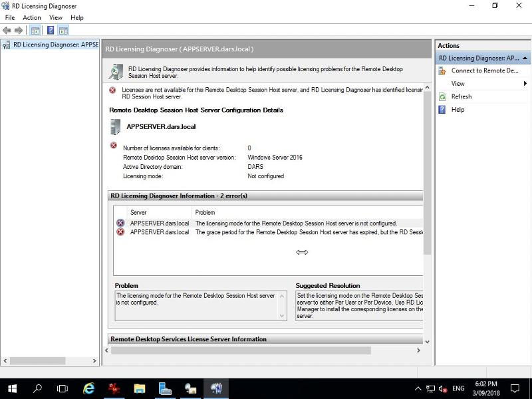532x399 pixels.
Task: Click Refresh in Actions pane
Action: [462, 96]
